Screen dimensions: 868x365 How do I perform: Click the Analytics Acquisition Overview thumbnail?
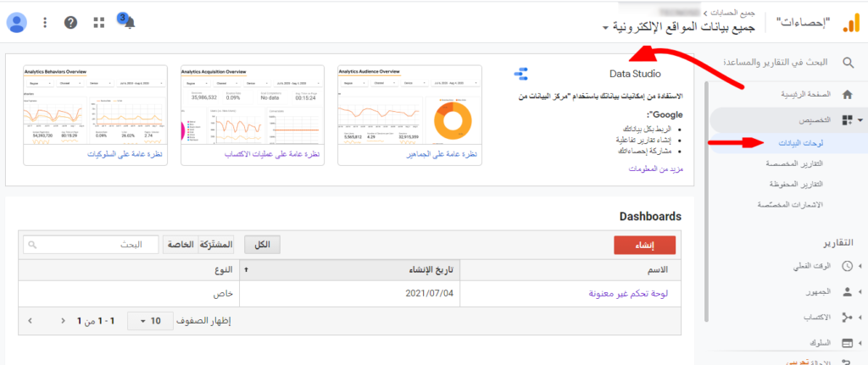[x=253, y=104]
